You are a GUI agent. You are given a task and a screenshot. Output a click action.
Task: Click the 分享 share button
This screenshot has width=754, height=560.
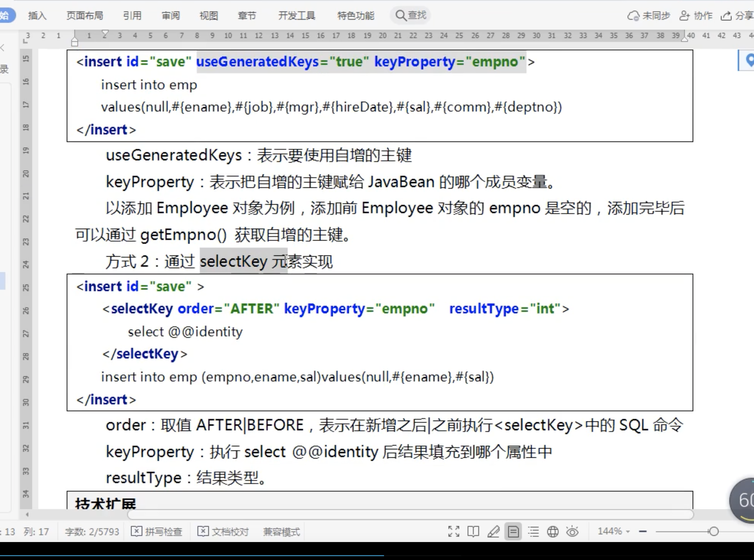pos(737,16)
